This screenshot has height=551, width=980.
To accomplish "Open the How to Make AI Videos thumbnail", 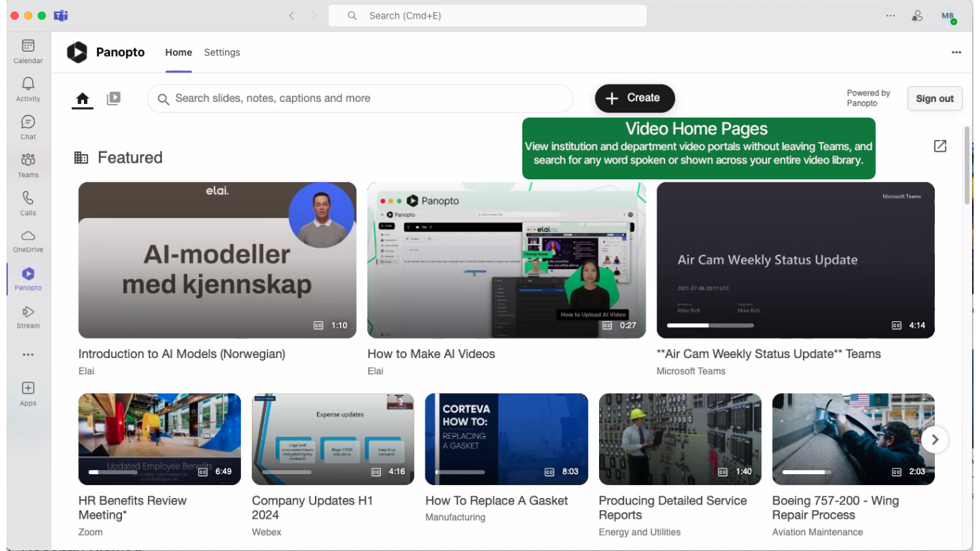I will pos(507,260).
